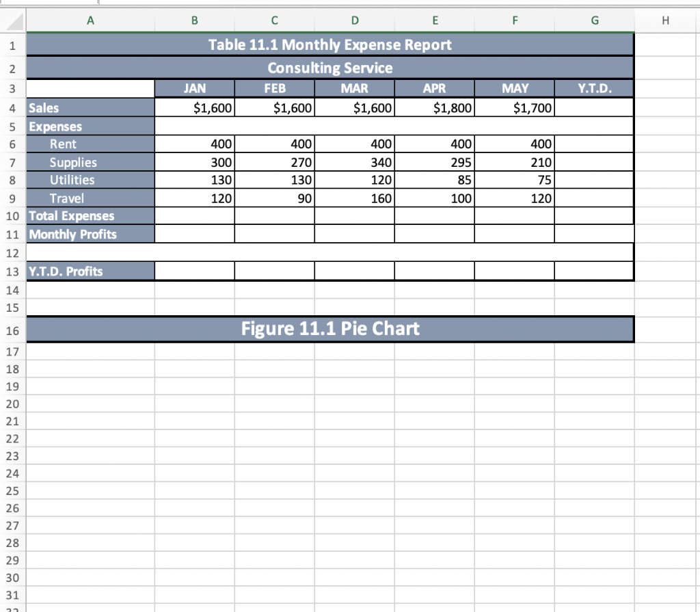
Task: Select row header 4
Action: click(11, 108)
